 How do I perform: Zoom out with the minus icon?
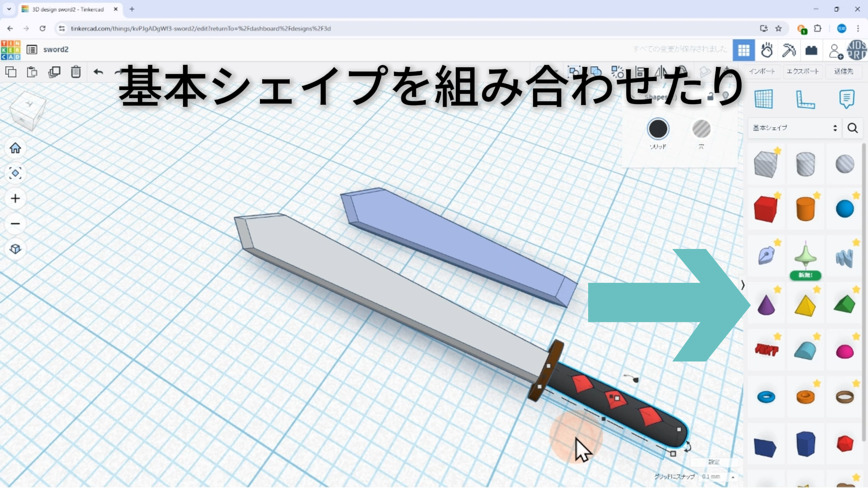(x=15, y=224)
